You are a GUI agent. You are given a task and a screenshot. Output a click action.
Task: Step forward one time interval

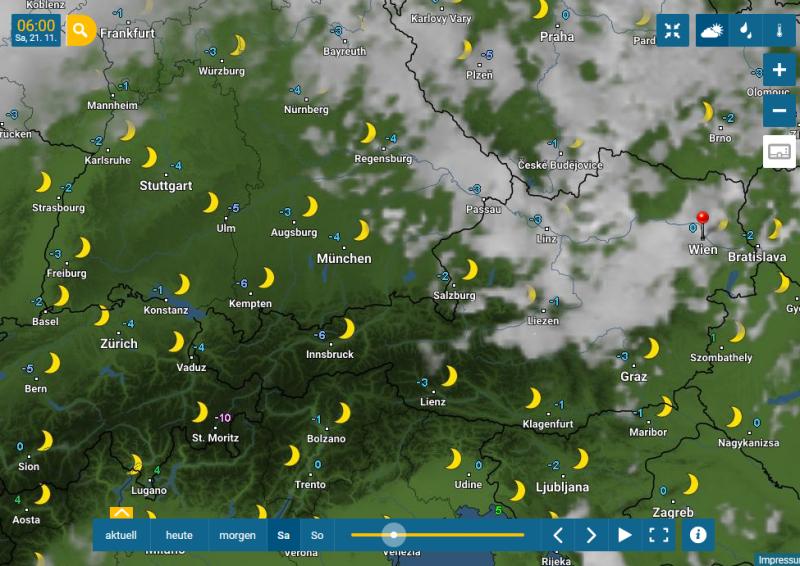pos(591,535)
